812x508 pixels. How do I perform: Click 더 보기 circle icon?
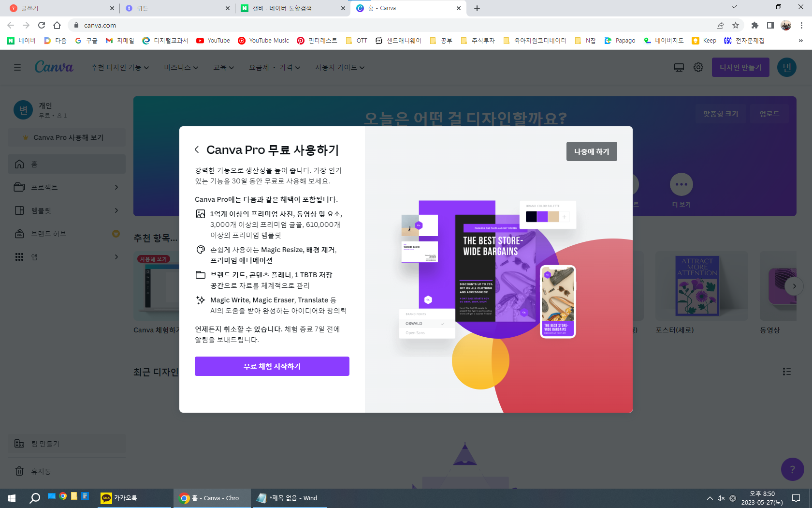coord(681,184)
